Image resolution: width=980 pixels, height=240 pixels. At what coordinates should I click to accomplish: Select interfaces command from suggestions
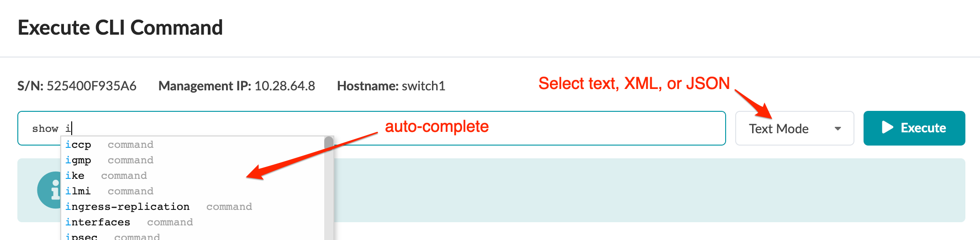[x=98, y=222]
